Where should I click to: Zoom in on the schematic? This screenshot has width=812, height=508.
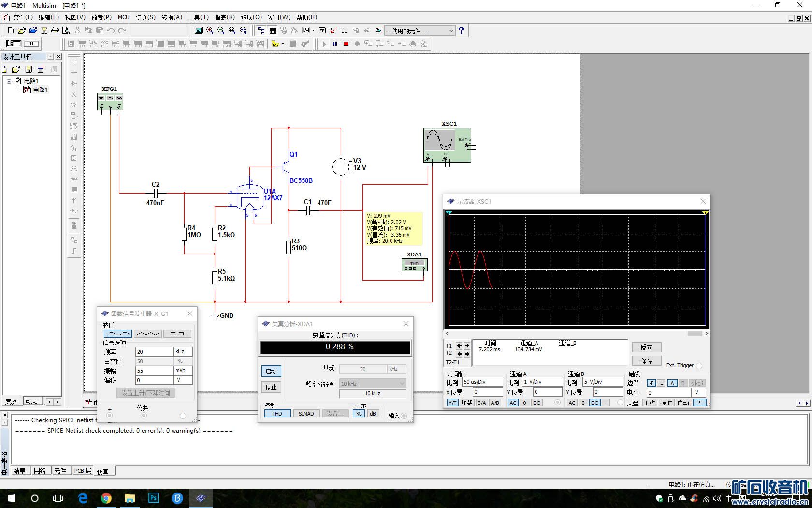pos(210,30)
